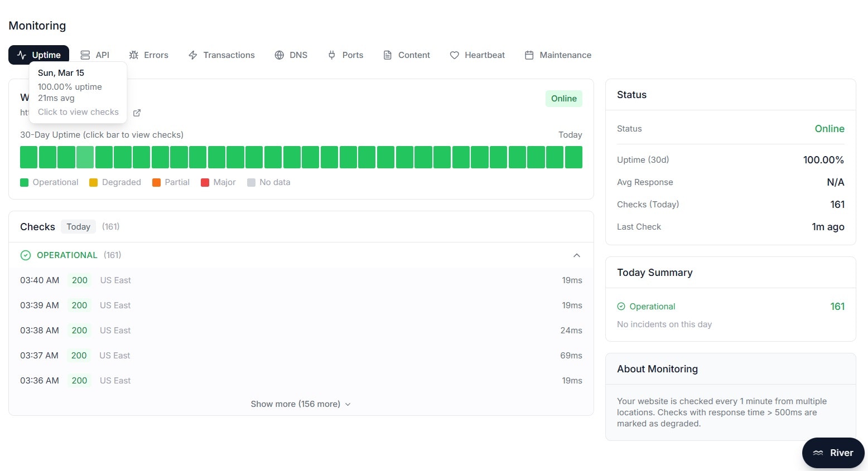The image size is (868, 471).
Task: Click the N/A Avg Response value
Action: [836, 182]
